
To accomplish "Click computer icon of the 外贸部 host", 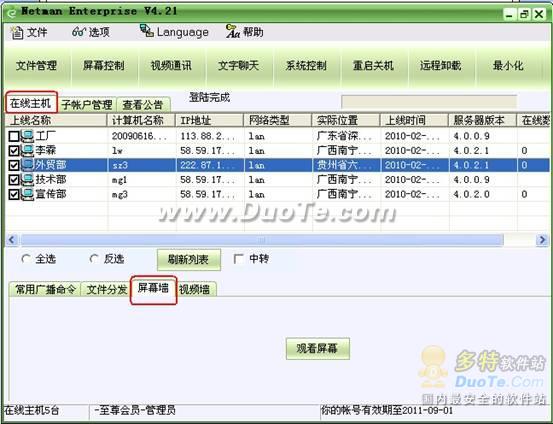I will (x=28, y=165).
